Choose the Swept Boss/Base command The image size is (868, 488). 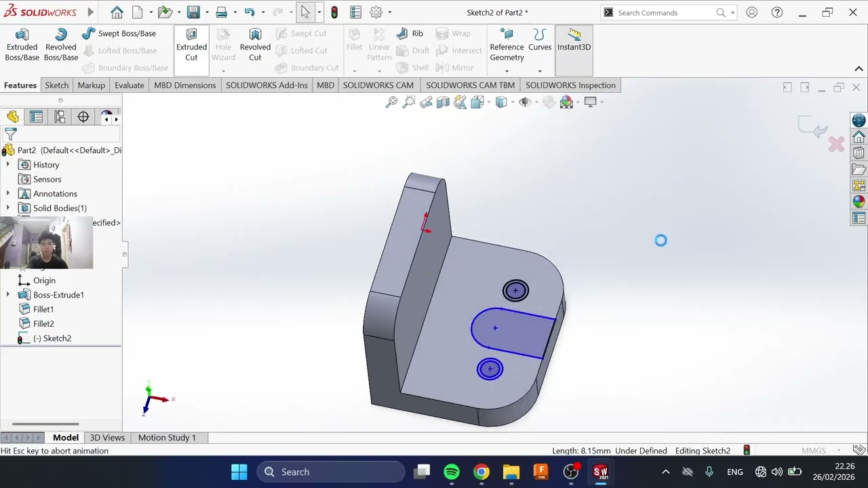click(x=119, y=33)
